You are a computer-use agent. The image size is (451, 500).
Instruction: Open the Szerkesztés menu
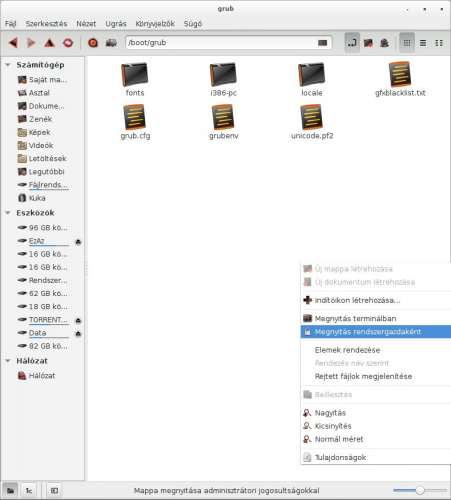[46, 24]
